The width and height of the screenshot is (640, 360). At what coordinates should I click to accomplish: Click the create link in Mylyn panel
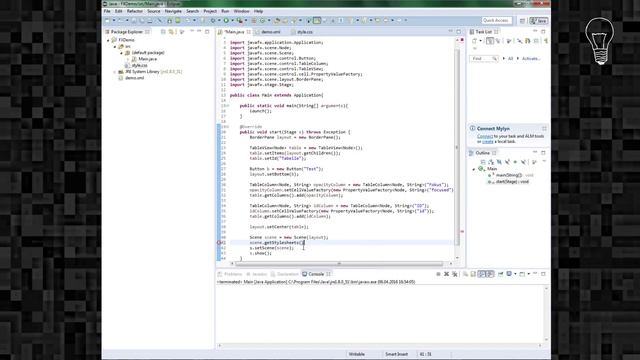(x=488, y=142)
